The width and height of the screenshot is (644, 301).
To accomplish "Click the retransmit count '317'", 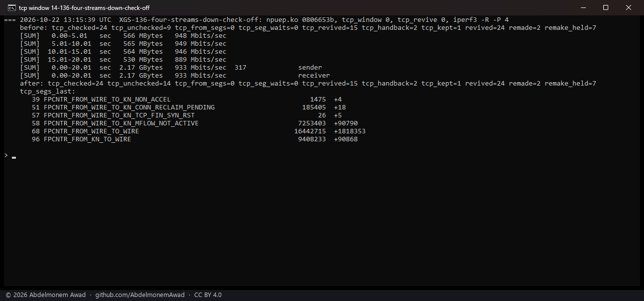I will tap(241, 68).
